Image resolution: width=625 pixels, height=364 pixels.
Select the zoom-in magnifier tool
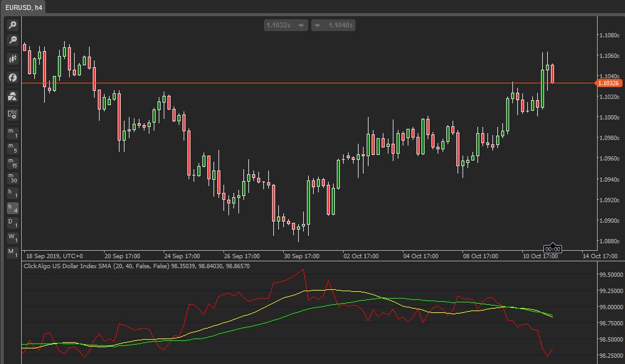click(x=12, y=25)
